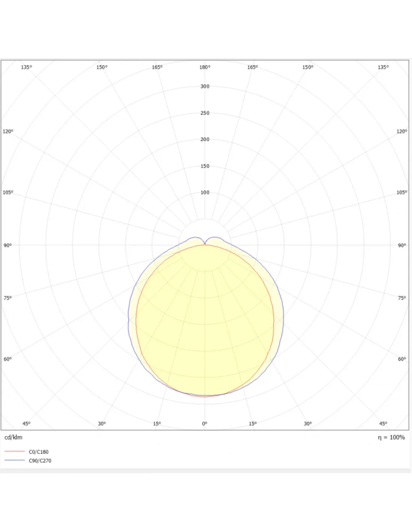Click the bottom-left 45° angle label
Image resolution: width=412 pixels, height=532 pixels.
27,424
